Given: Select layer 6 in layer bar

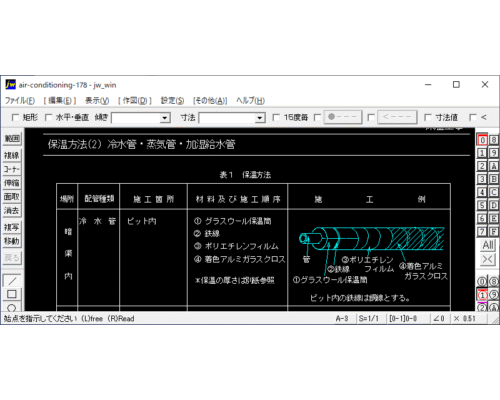Looking at the screenshot, I should 482,218.
